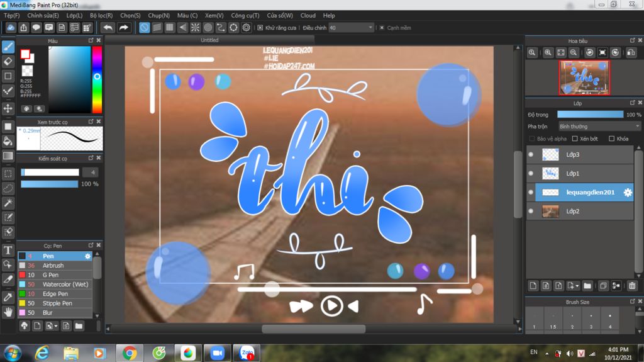Open Zalo from taskbar
This screenshot has width=644, height=362.
tap(247, 353)
